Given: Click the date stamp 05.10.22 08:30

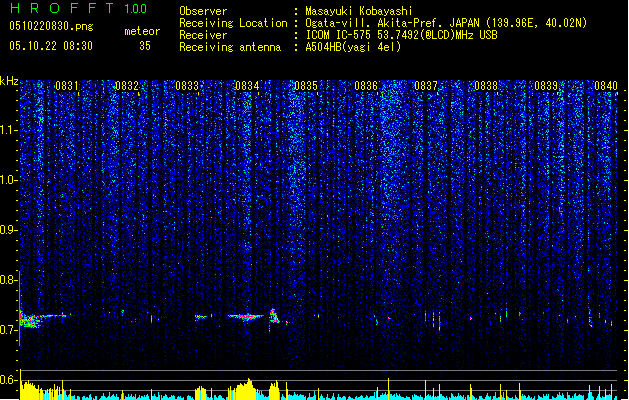Looking at the screenshot, I should (x=51, y=46).
